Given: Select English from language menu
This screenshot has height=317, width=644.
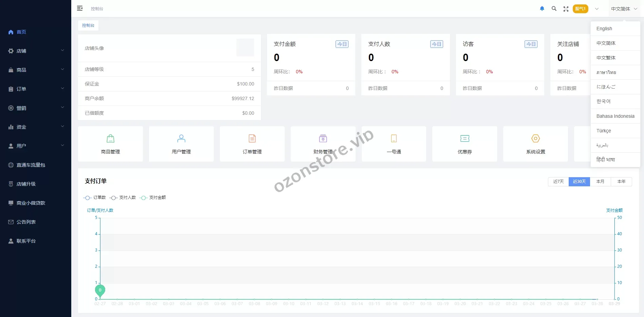Looking at the screenshot, I should (604, 29).
